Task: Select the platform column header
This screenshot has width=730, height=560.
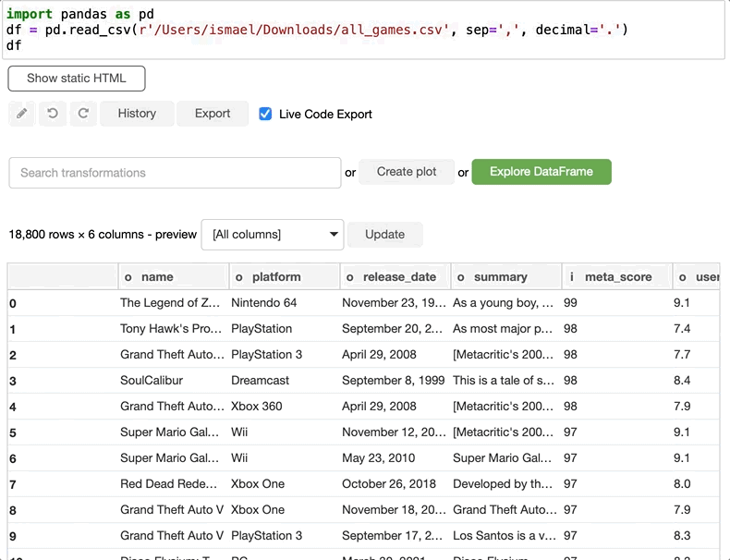Action: (275, 277)
